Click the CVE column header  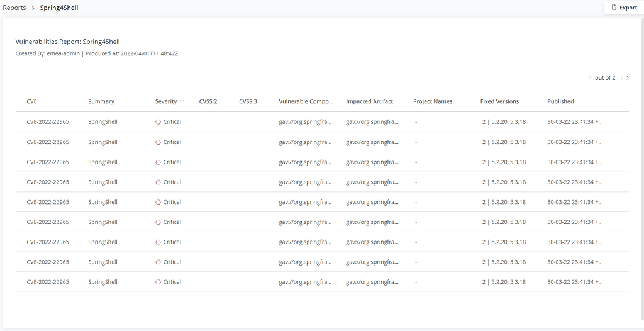pos(31,101)
